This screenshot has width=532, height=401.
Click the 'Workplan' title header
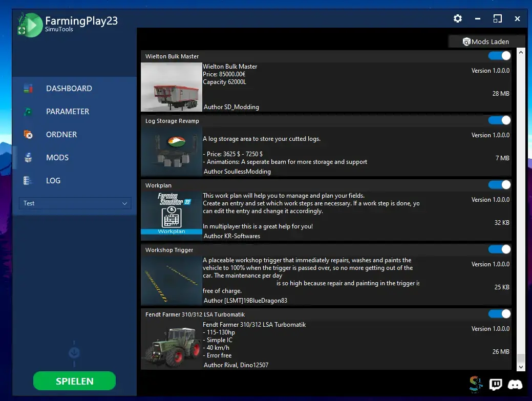[158, 185]
